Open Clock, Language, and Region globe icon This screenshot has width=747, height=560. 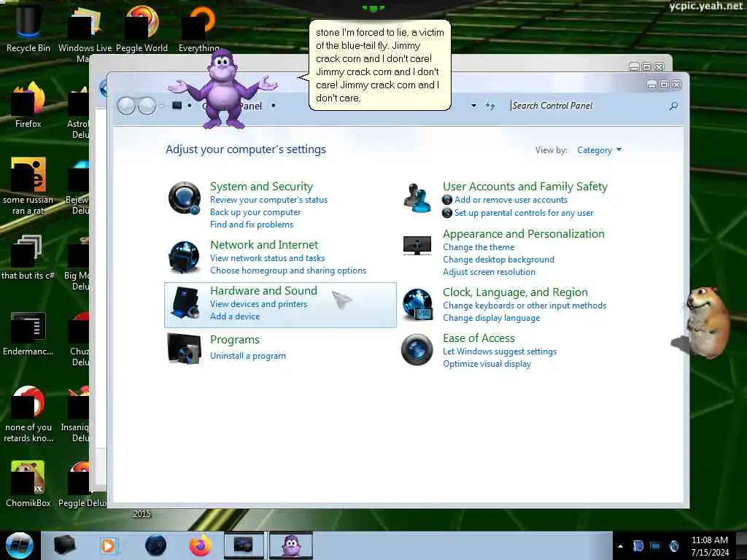417,304
